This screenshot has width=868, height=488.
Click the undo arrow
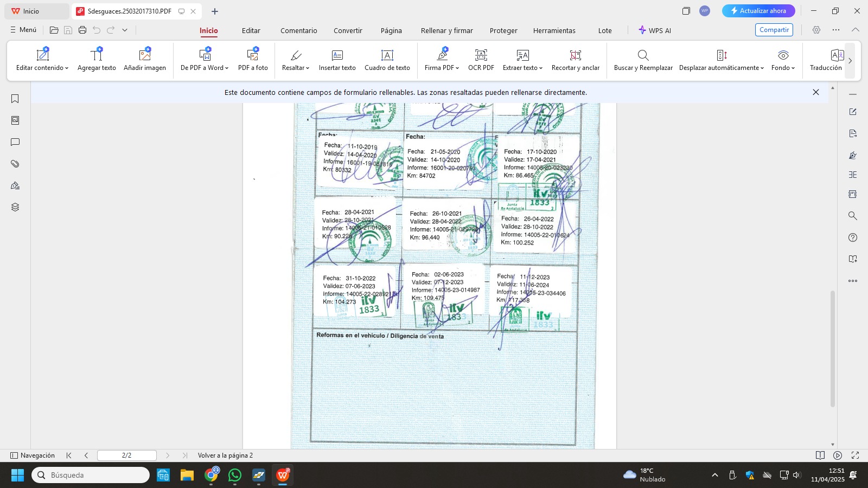pos(97,30)
